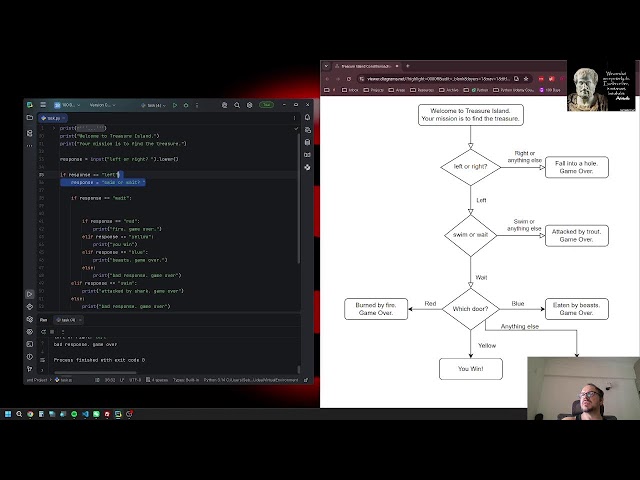Screen dimensions: 640x480
Task: Run the current configuration with play icon
Action: [x=175, y=105]
